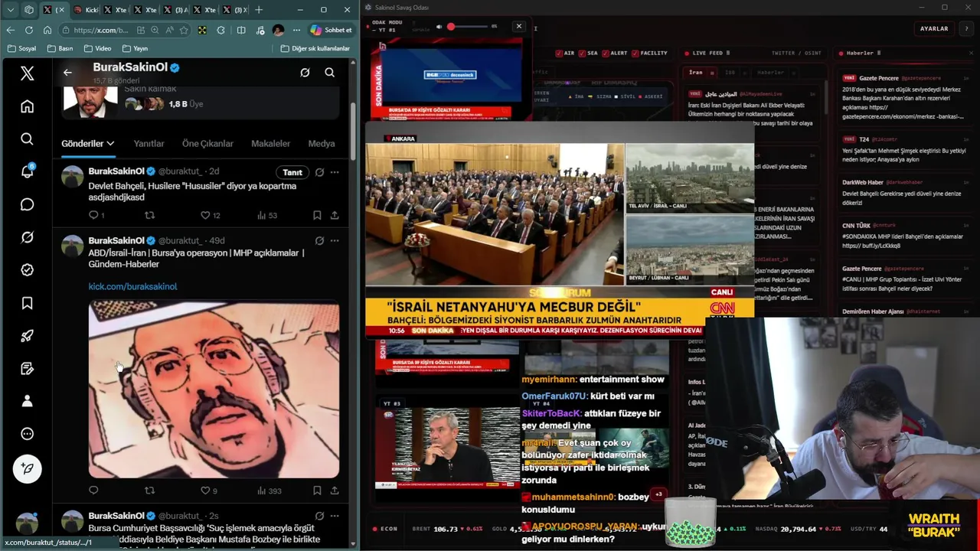The height and width of the screenshot is (551, 980).
Task: Select İran tab in live feed
Action: pyautogui.click(x=695, y=73)
